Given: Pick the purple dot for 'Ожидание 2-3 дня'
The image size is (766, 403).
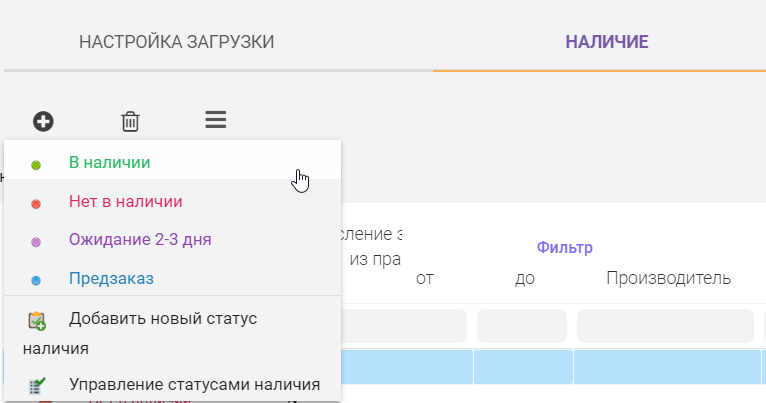Looking at the screenshot, I should [x=36, y=241].
